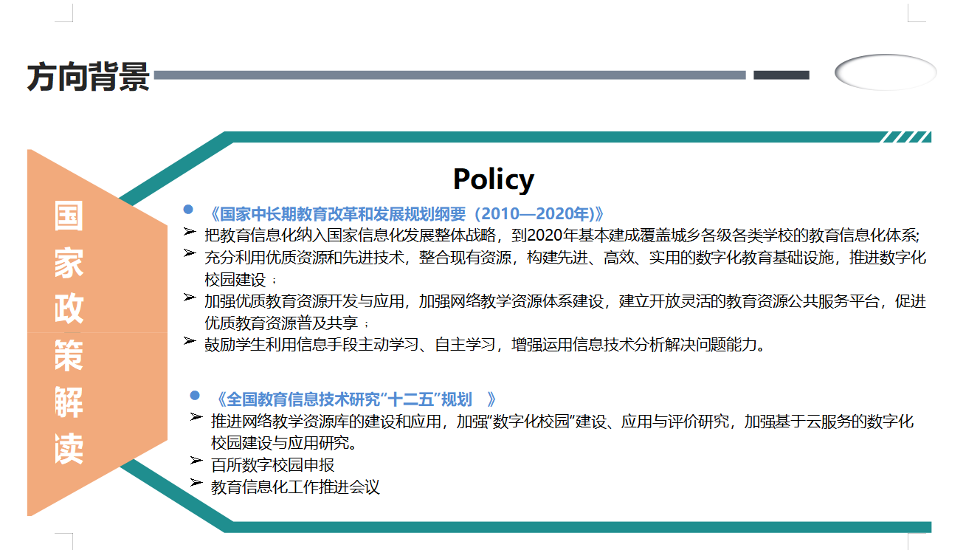The height and width of the screenshot is (550, 980).
Task: Click the blue dot before 国家中长期教育改革 heading
Action: click(188, 210)
